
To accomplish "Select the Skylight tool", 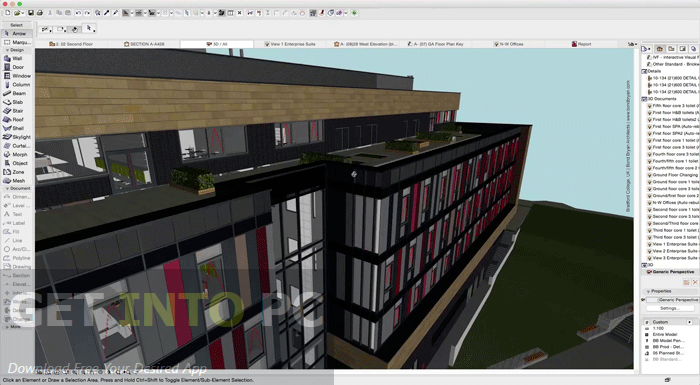I will [17, 137].
